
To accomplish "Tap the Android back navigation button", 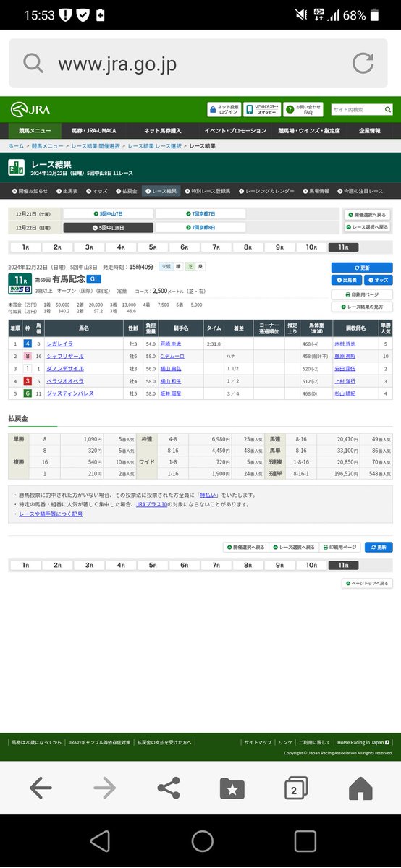I will click(101, 841).
